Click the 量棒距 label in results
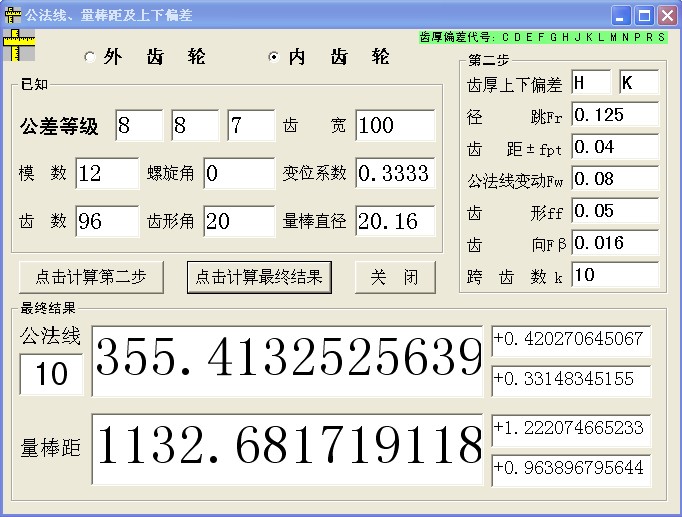This screenshot has height=517, width=682. pyautogui.click(x=50, y=448)
